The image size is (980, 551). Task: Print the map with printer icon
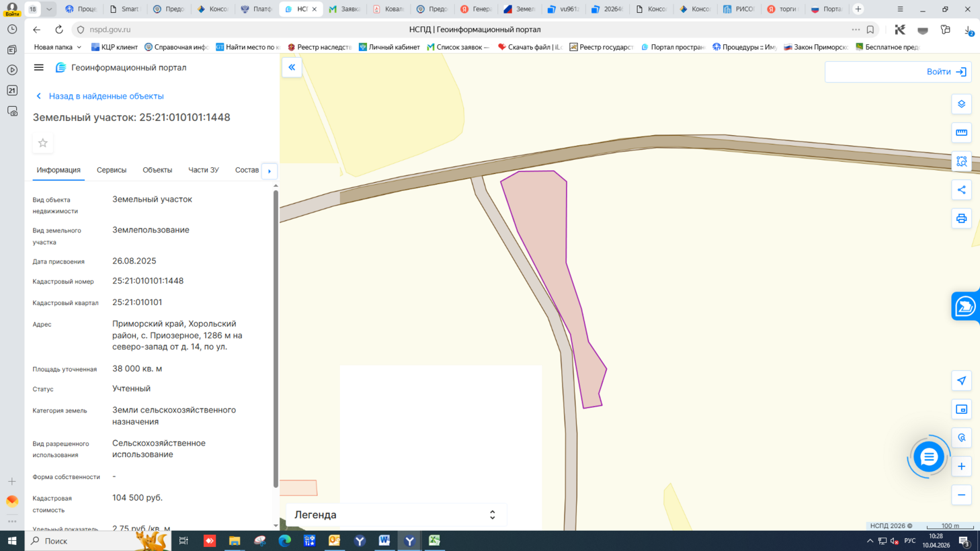coord(961,218)
